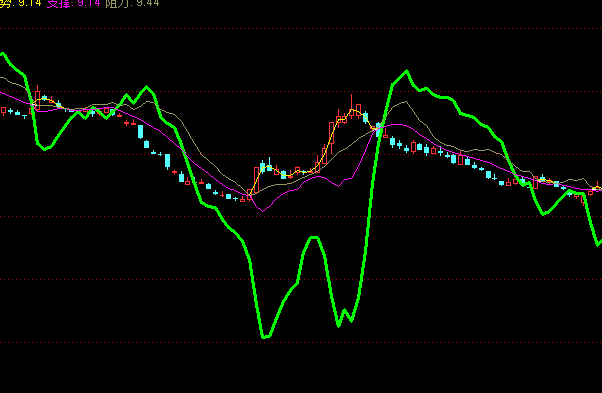The height and width of the screenshot is (393, 602).
Task: Click the green line's start at the top left
Action: 3,54
